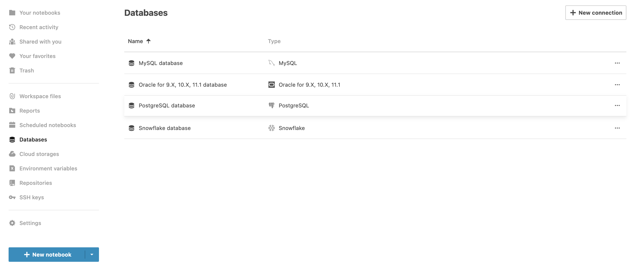Click the Snowflake database icon
Image resolution: width=644 pixels, height=269 pixels.
pos(132,128)
